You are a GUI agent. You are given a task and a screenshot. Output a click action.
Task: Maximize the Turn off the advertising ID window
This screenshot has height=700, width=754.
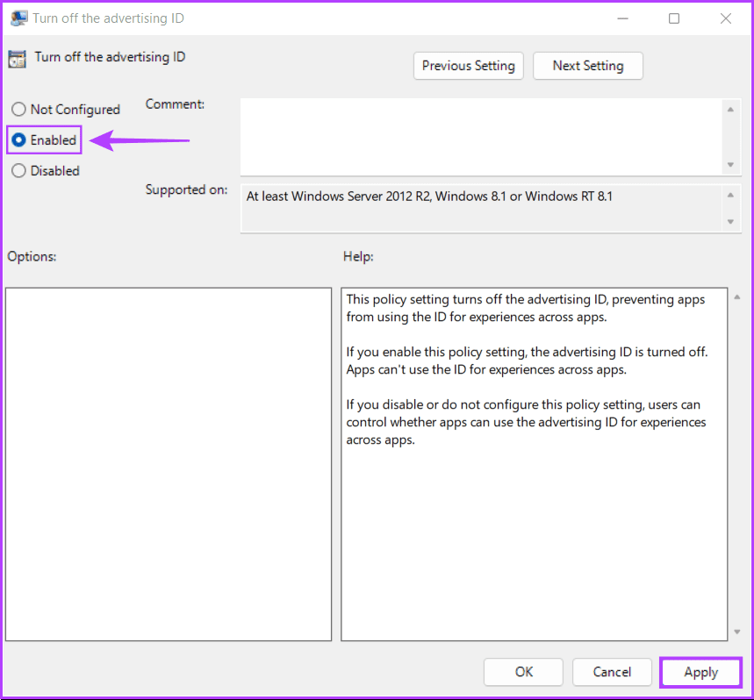(674, 18)
